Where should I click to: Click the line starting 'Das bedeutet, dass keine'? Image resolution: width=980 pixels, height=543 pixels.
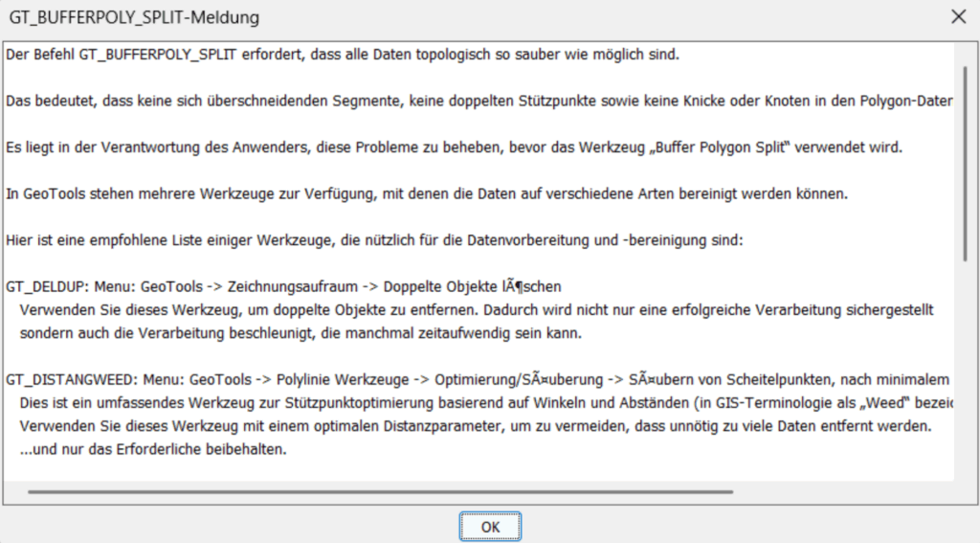[x=479, y=102]
